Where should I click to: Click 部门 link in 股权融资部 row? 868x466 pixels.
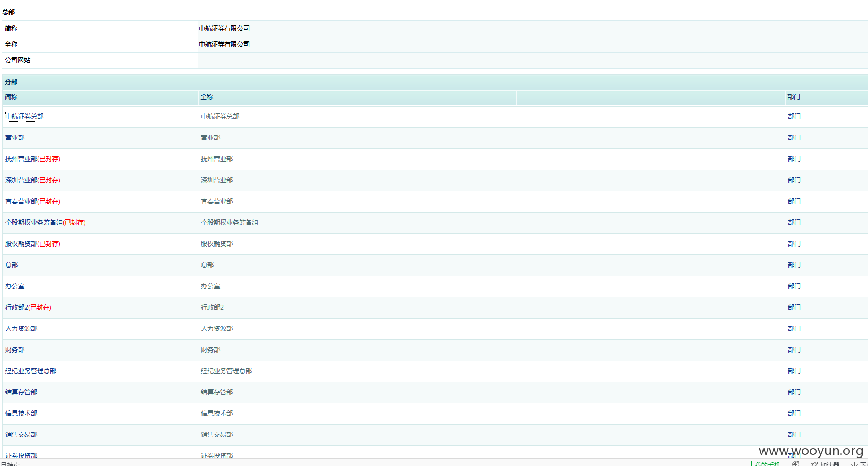tap(794, 244)
